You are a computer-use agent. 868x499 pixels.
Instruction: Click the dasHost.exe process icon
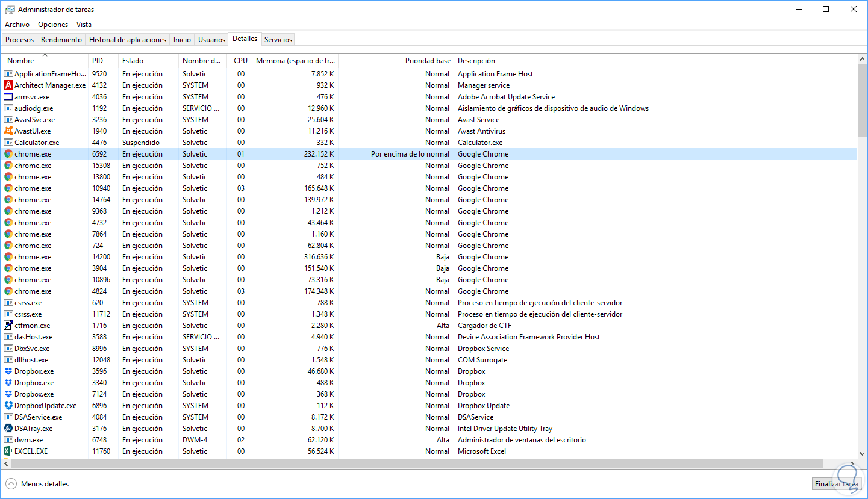click(x=8, y=337)
